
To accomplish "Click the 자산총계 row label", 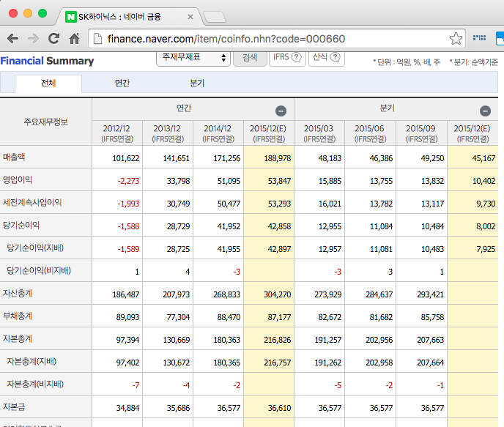I will (18, 294).
